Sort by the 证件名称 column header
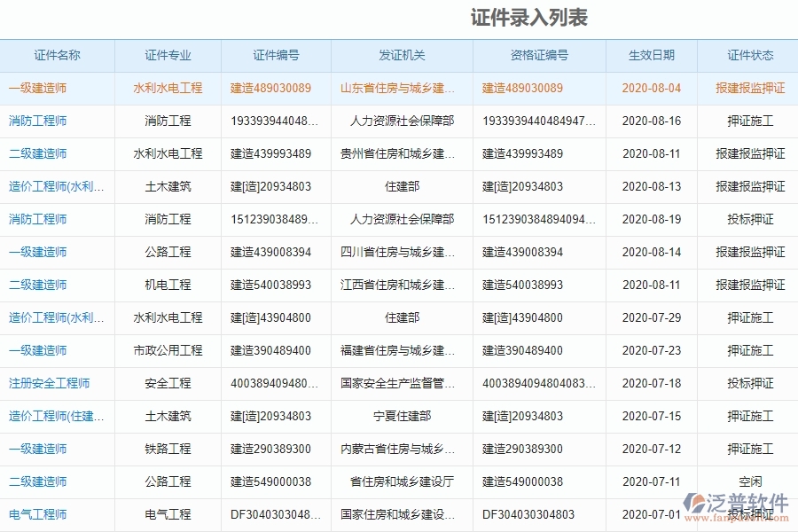798x532 pixels. [x=56, y=55]
